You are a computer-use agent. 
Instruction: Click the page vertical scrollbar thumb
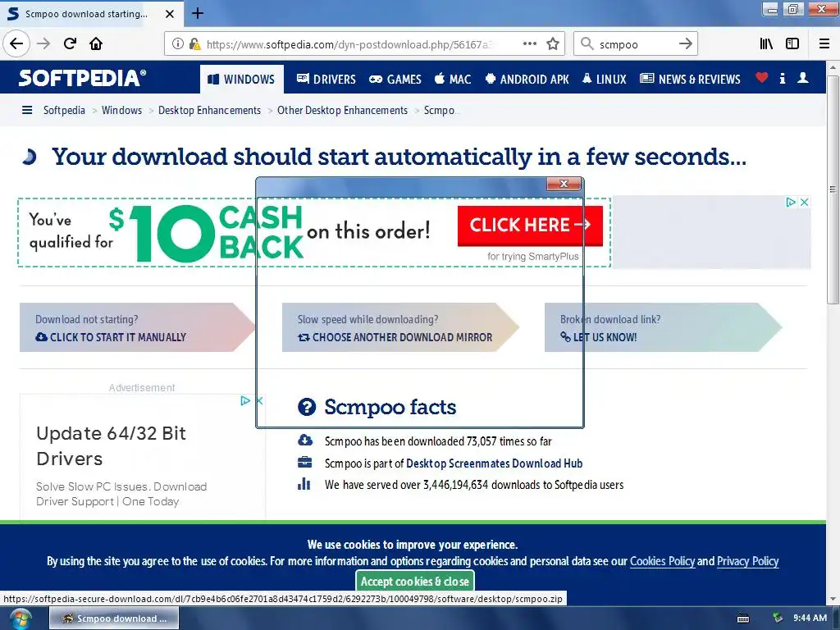pos(833,189)
